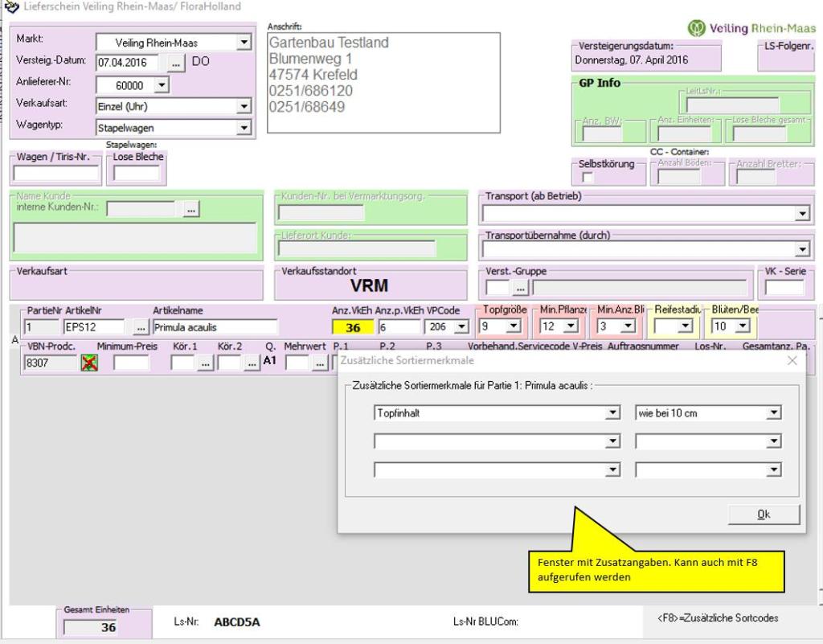The height and width of the screenshot is (644, 823).
Task: Toggle the Selbstkörung checkbox
Action: click(x=588, y=177)
